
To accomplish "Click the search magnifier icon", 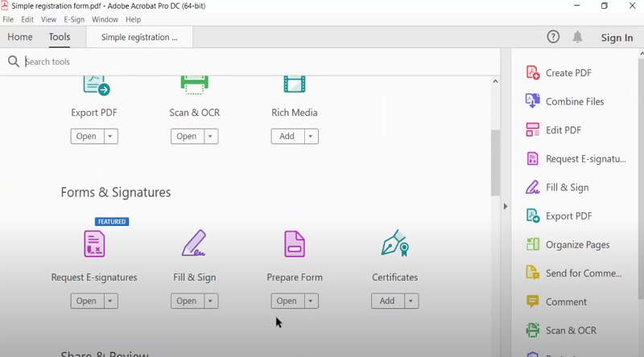I will pyautogui.click(x=14, y=62).
